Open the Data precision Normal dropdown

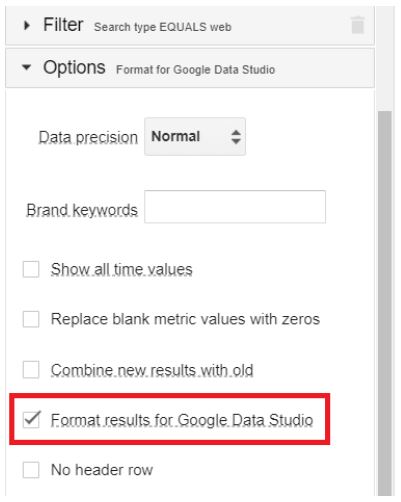195,136
